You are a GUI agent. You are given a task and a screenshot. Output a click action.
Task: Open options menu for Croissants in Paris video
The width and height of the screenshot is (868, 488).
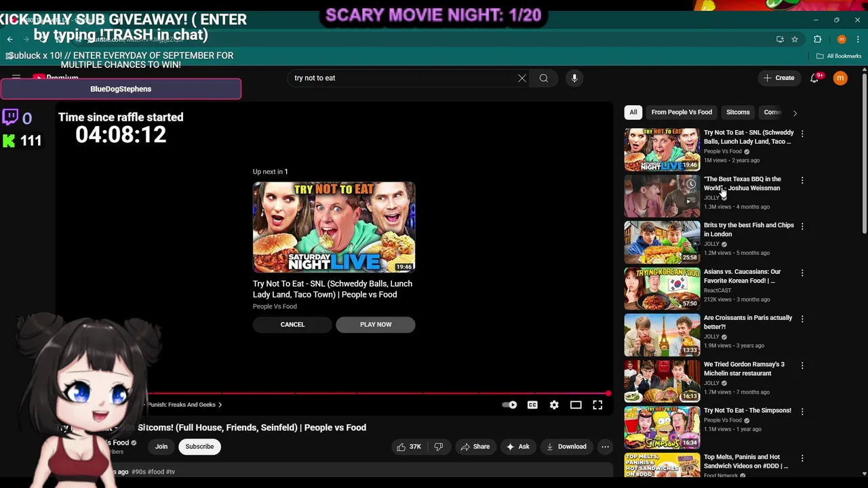pos(802,319)
